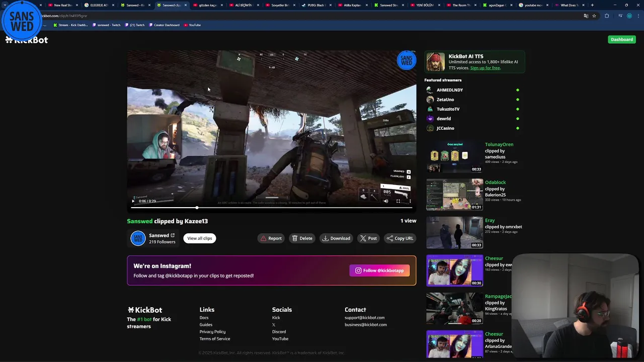Open featured streamer dewrld

444,119
